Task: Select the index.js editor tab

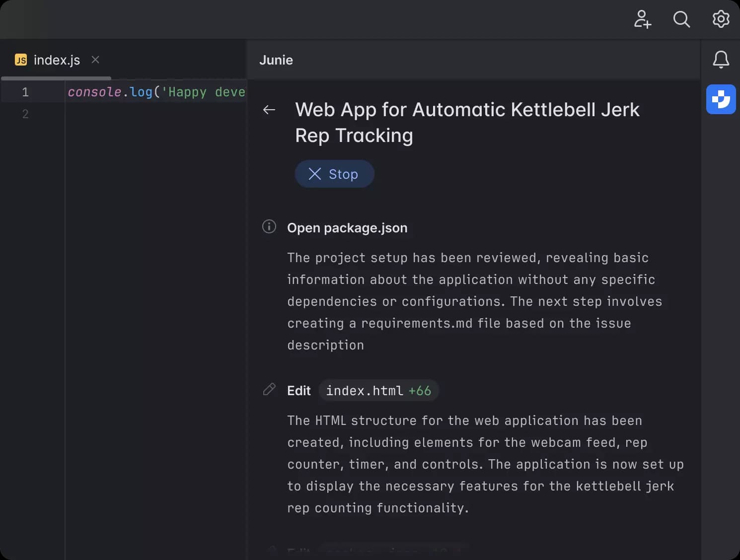Action: [57, 60]
